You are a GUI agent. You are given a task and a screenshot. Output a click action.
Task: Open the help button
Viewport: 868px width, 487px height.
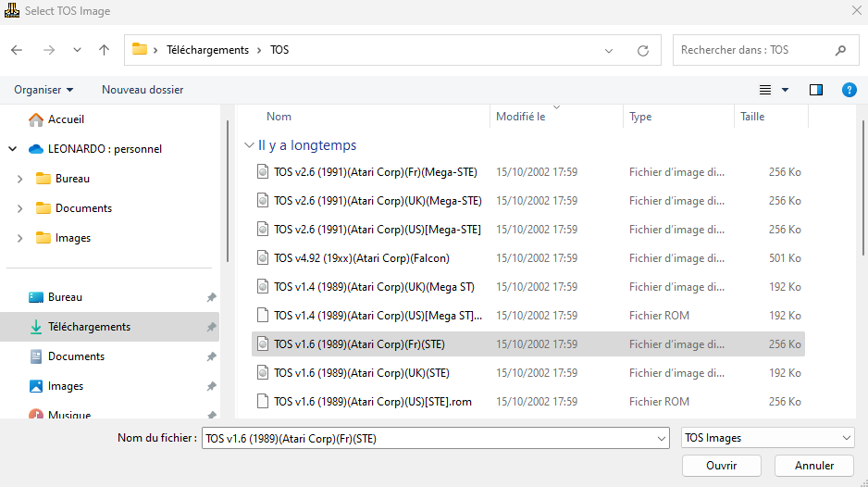pyautogui.click(x=849, y=90)
